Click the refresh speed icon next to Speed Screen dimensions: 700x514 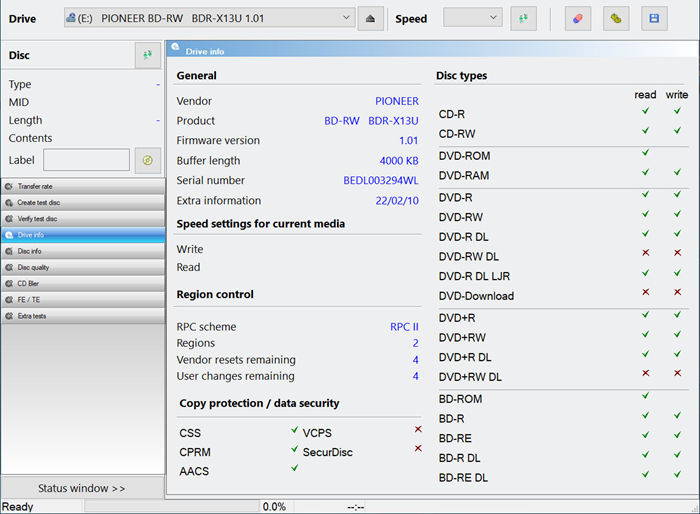[523, 19]
